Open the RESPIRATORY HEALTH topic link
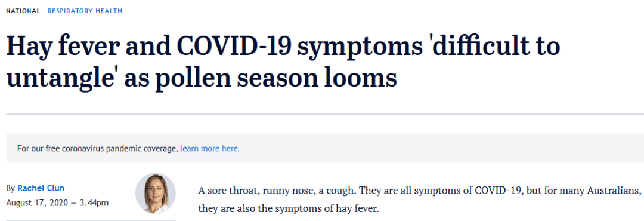 [x=85, y=11]
